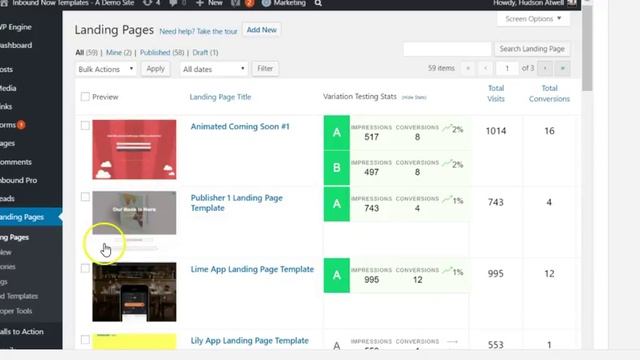Viewport: 640px width, 360px height.
Task: Click the hide stats toggle link
Action: [x=414, y=98]
